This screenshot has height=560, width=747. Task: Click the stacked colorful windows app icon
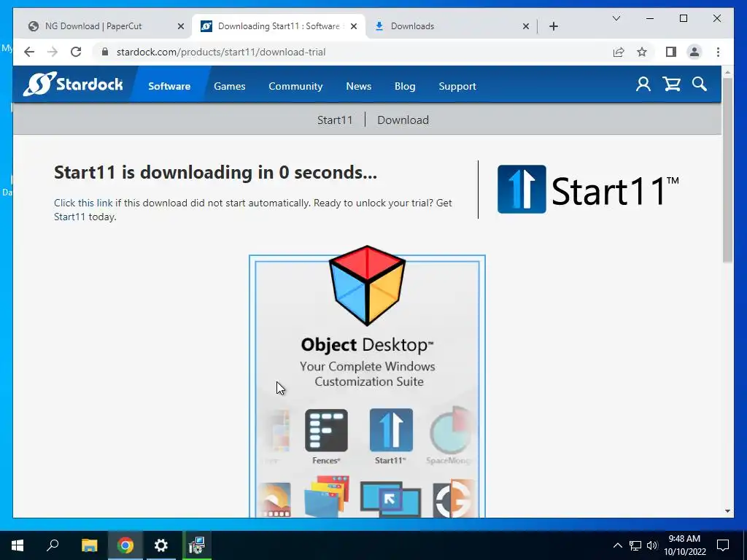327,496
